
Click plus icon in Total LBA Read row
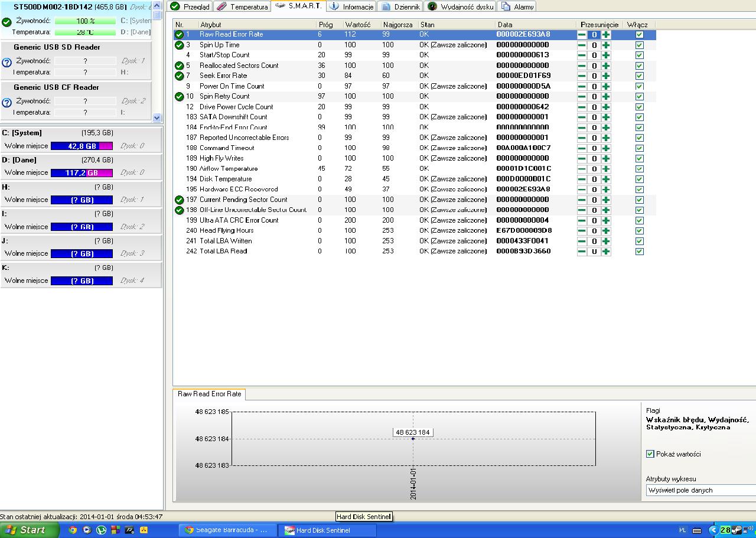pos(606,252)
